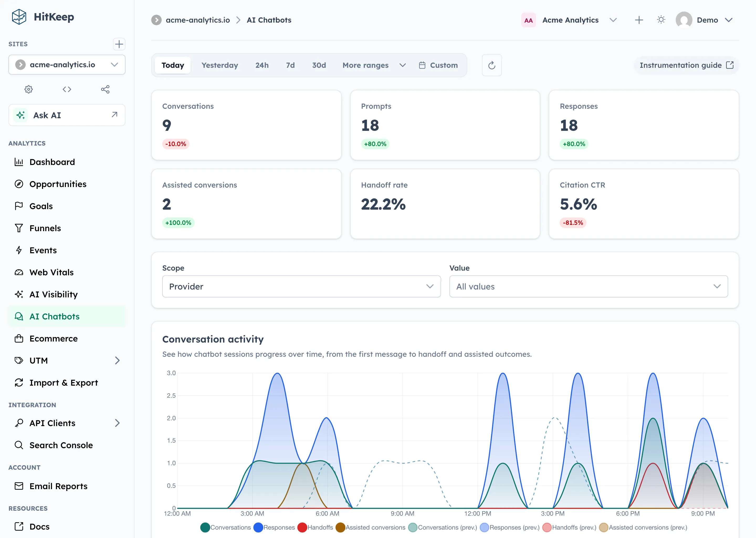Open Ask AI sparkle icon

(x=20, y=115)
